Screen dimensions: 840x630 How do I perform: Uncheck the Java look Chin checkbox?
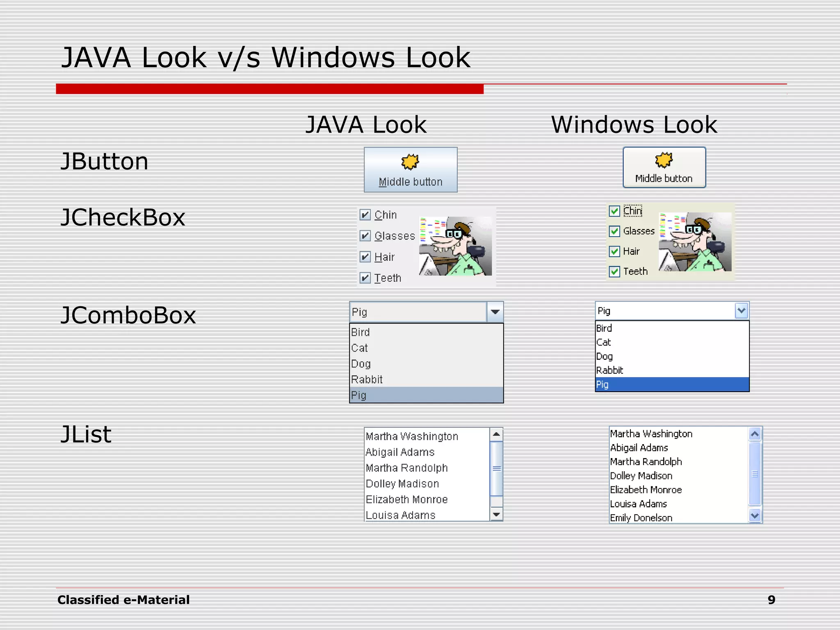tap(365, 215)
